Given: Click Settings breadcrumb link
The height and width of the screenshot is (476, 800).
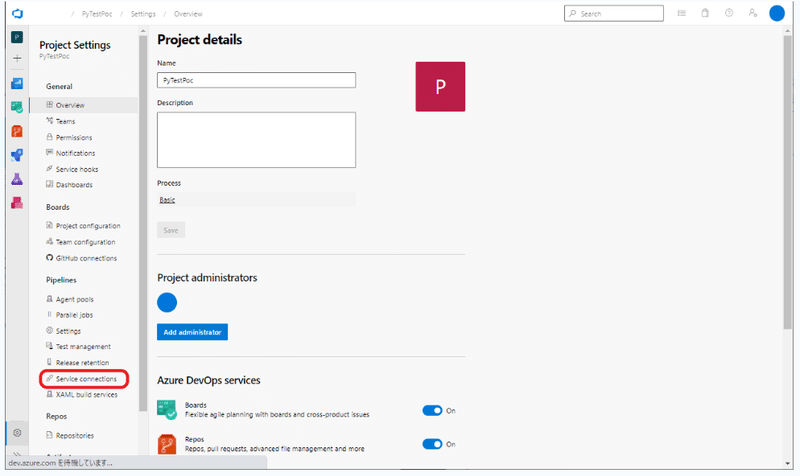Looking at the screenshot, I should tap(143, 14).
